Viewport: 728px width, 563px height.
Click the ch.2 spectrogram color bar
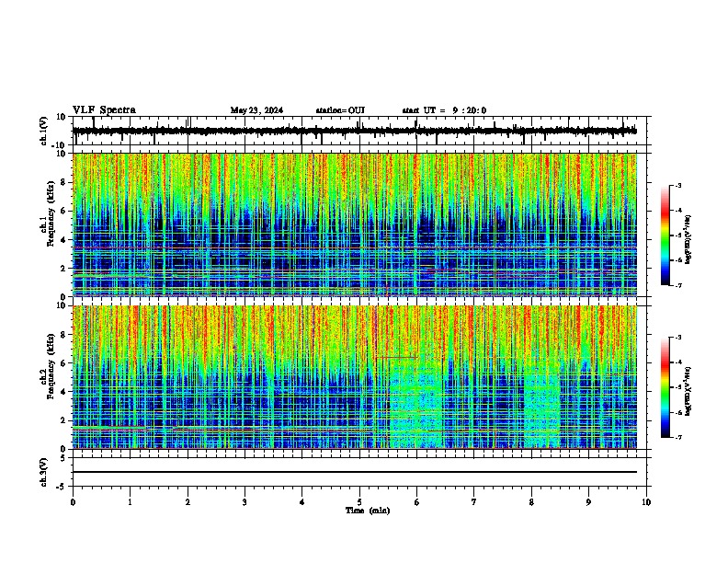[665, 387]
